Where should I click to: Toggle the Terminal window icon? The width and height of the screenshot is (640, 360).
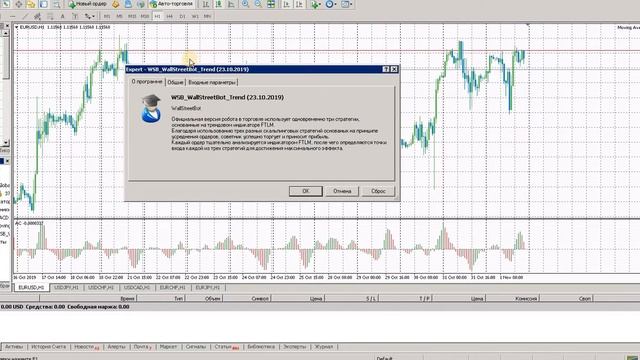pyautogui.click(x=44, y=4)
